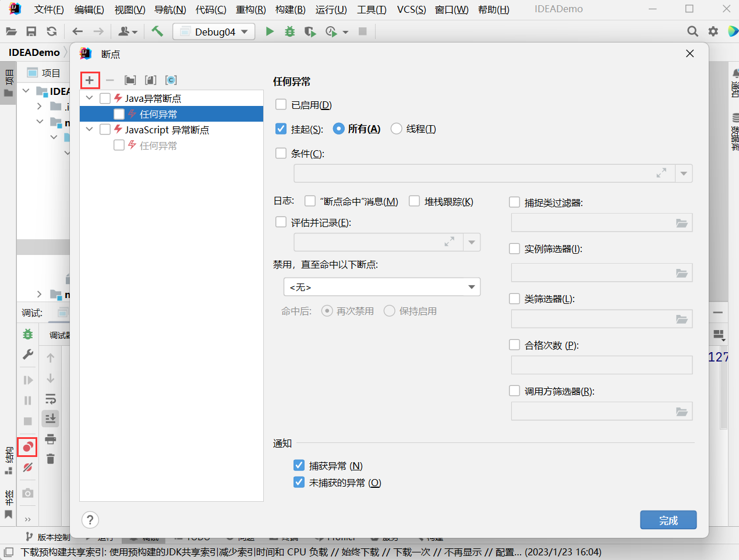Open the 重构(R) menu
Image resolution: width=739 pixels, height=560 pixels.
click(251, 9)
